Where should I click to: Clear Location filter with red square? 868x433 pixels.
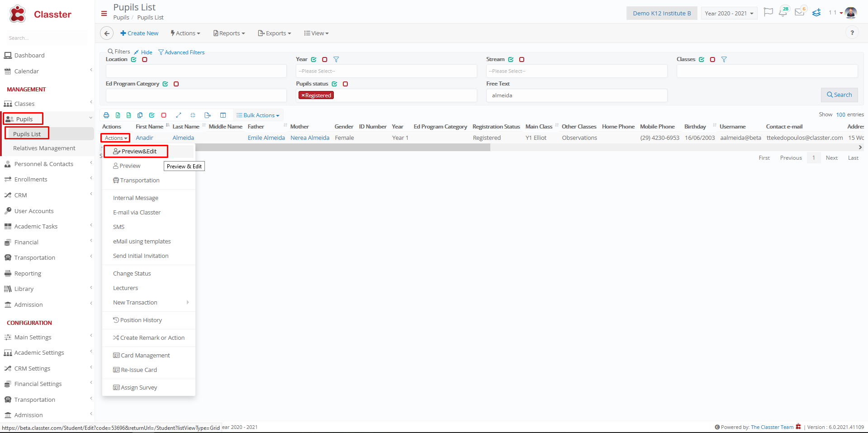pos(145,59)
